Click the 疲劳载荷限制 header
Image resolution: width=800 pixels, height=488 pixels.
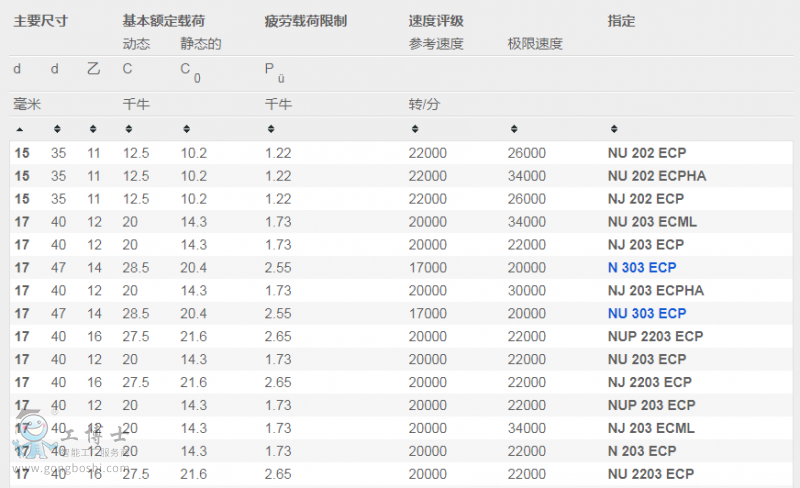(x=305, y=21)
